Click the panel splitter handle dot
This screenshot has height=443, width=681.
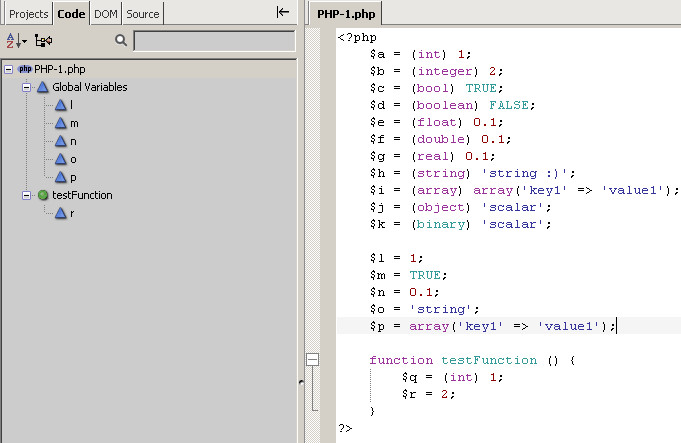pyautogui.click(x=301, y=382)
